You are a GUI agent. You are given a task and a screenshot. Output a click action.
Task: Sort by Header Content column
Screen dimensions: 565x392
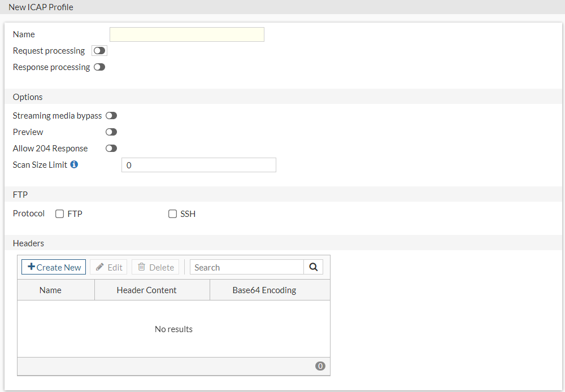[x=146, y=290]
